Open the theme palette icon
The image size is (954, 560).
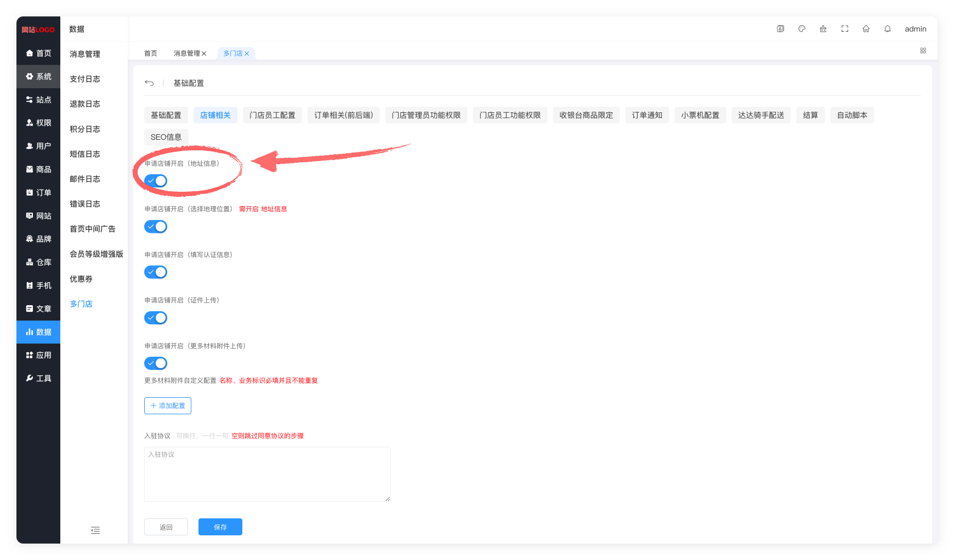point(802,29)
